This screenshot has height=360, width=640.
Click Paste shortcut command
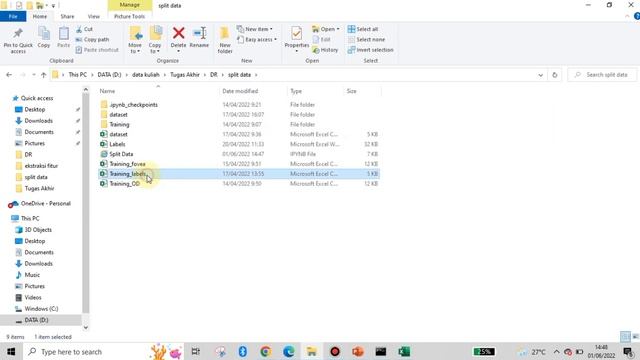[97, 50]
